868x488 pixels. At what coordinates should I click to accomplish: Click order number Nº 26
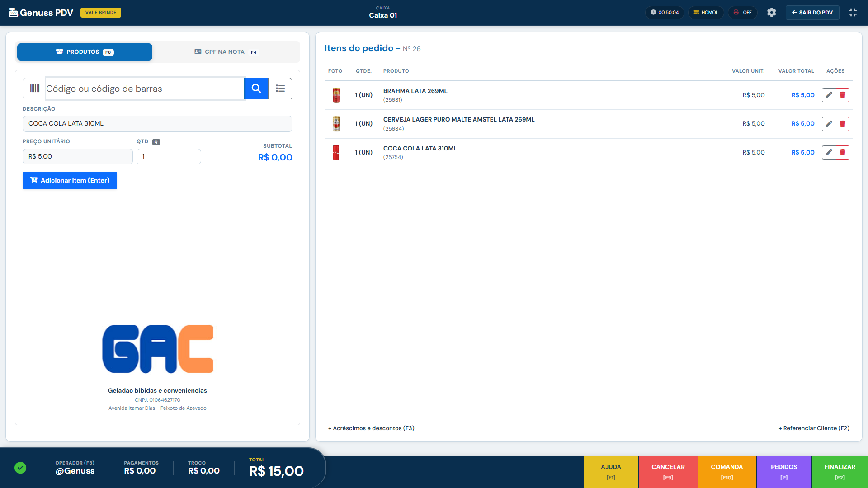[x=411, y=49]
